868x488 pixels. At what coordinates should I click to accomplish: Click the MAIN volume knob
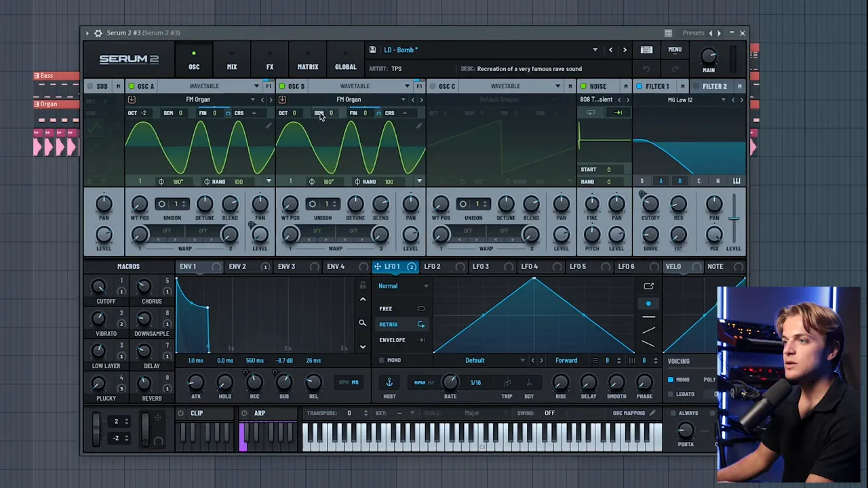tap(708, 56)
